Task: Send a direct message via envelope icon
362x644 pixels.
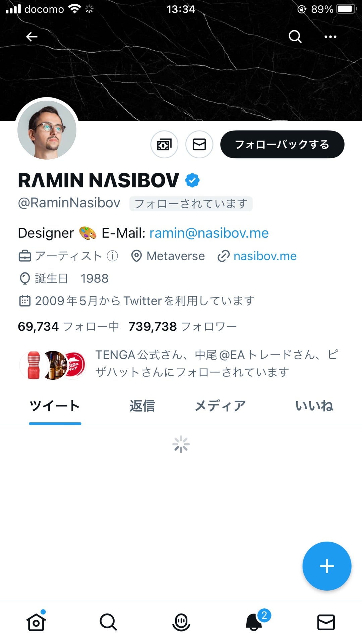Action: pyautogui.click(x=199, y=145)
